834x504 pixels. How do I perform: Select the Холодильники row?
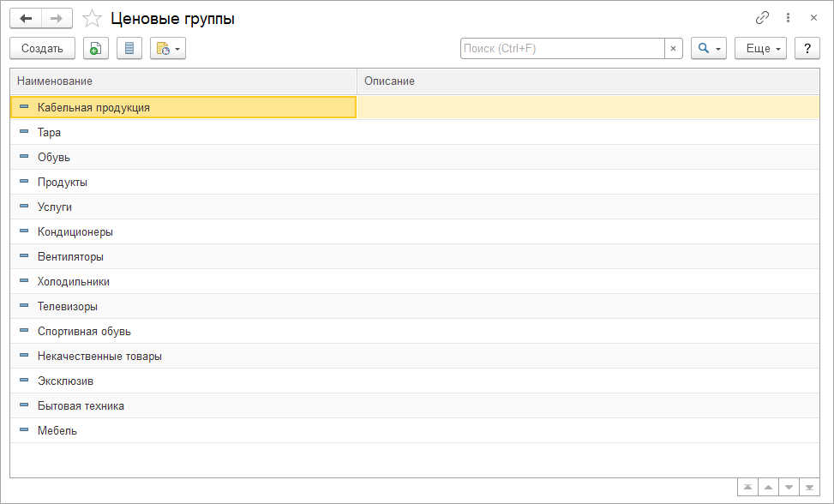(x=74, y=281)
